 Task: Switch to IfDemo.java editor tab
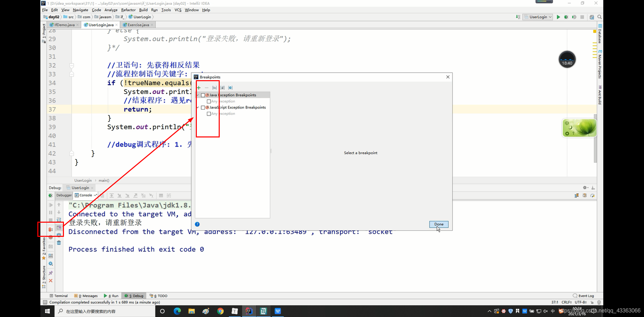click(64, 25)
